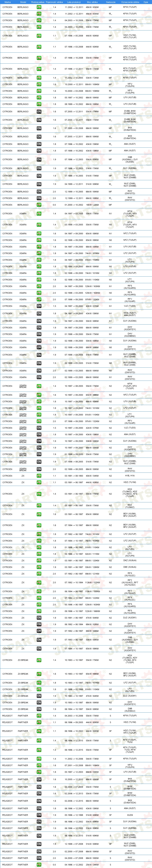Click the Marka column header
Image resolution: width=152 pixels, height=868 pixels.
7,2
